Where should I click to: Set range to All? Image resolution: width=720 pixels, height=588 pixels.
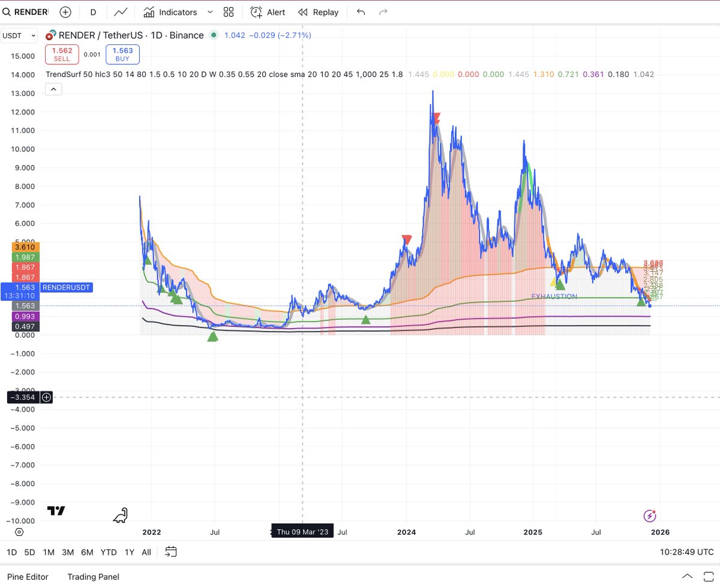point(146,552)
